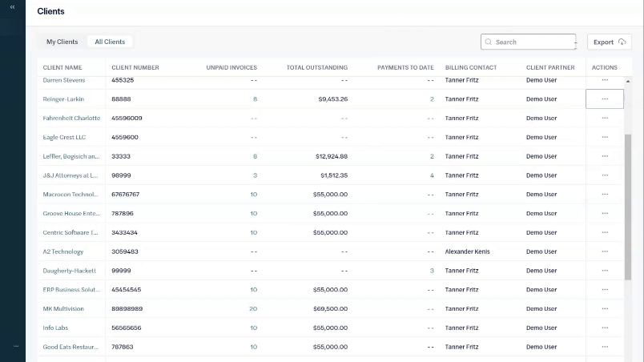
Task: Switch to the My Clients tab
Action: 62,42
